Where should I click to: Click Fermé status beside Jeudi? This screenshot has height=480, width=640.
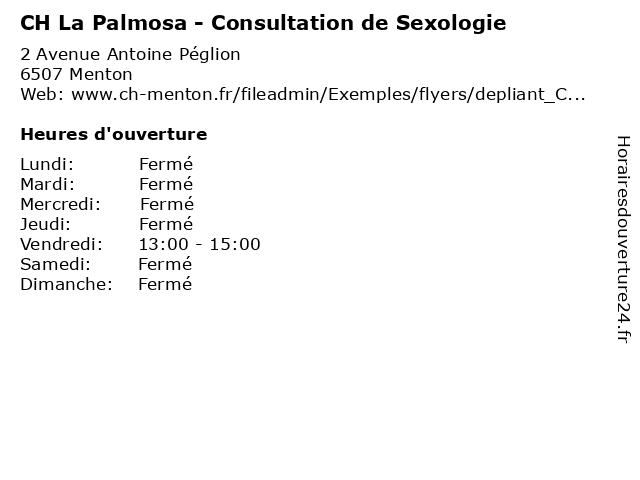tap(166, 224)
